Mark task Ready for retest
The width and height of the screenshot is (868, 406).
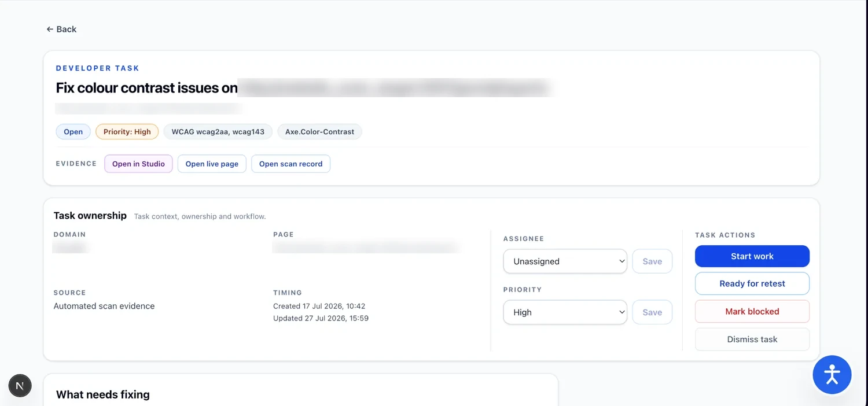point(752,283)
